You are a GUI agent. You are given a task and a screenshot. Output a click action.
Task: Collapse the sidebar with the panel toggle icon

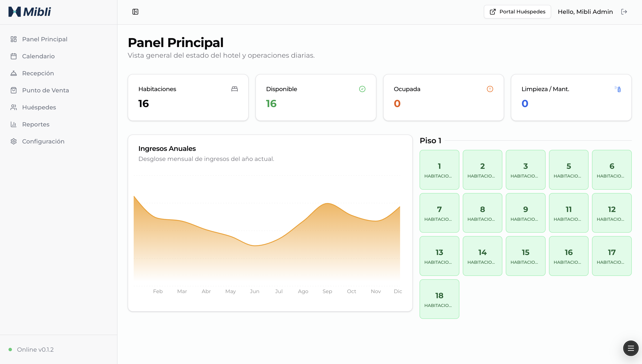pyautogui.click(x=135, y=12)
